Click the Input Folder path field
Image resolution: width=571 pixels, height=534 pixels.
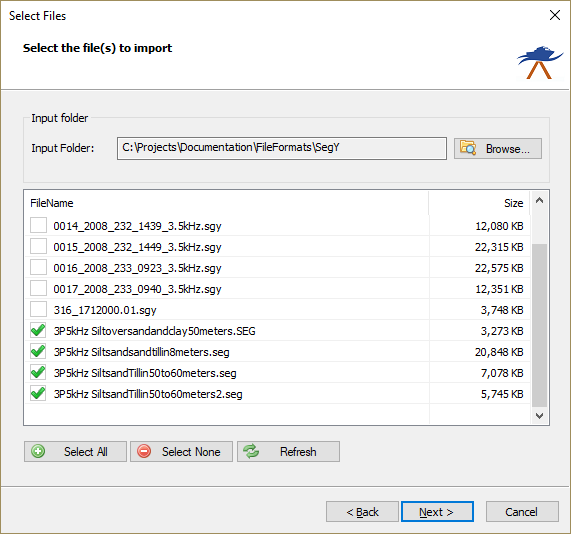pos(282,148)
